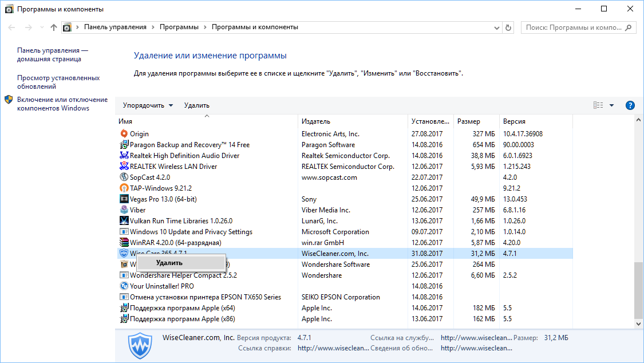Click Панель управления in the breadcrumb
The height and width of the screenshot is (363, 644).
115,27
